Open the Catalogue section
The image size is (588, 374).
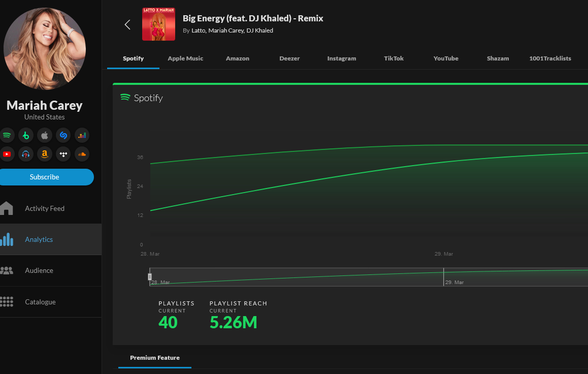pos(40,302)
